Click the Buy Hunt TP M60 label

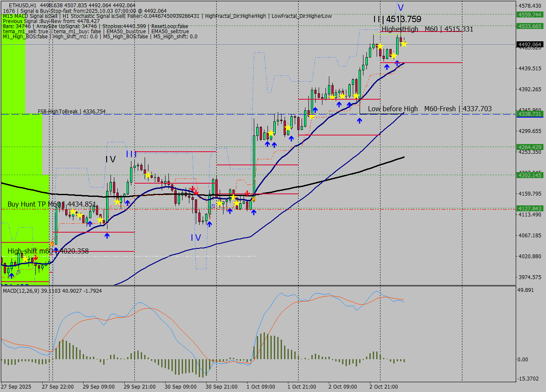pyautogui.click(x=51, y=205)
